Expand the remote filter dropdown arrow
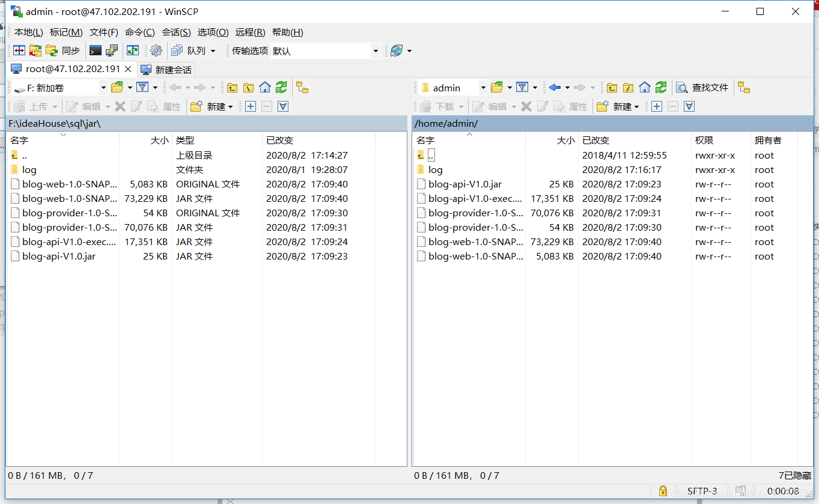 (535, 88)
